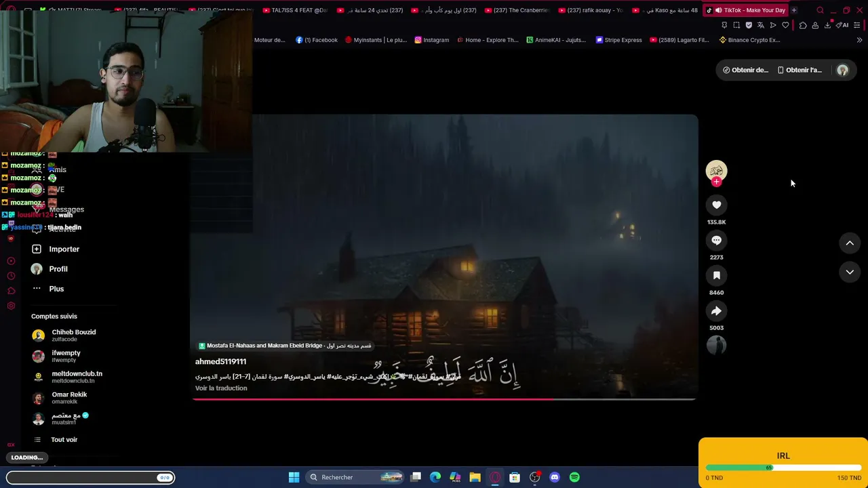Image resolution: width=868 pixels, height=488 pixels.
Task: Open the Importer upload page
Action: coord(56,249)
